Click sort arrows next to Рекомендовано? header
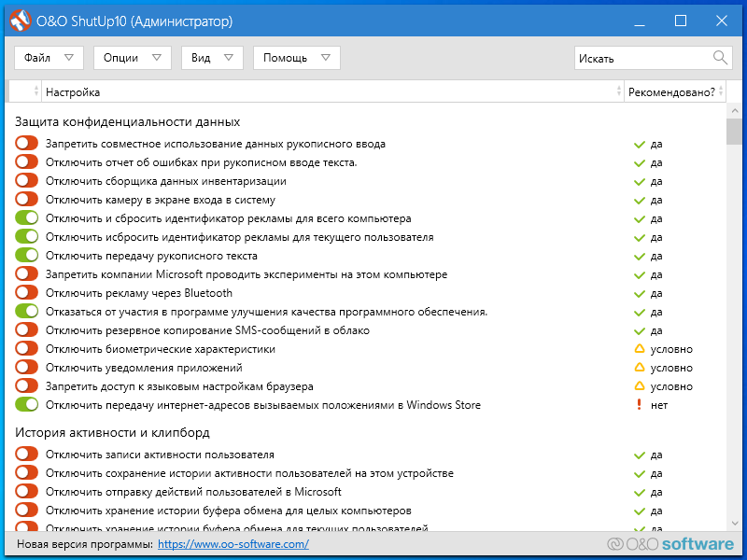The image size is (747, 560). point(721,91)
